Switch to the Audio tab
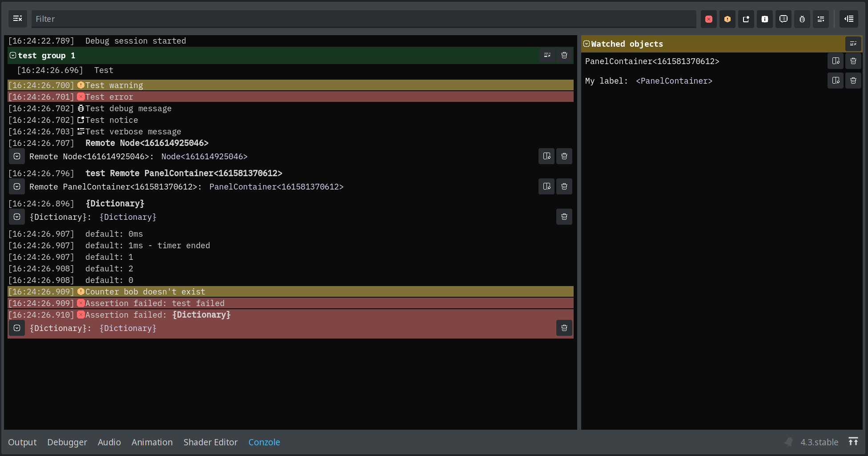 pyautogui.click(x=109, y=442)
